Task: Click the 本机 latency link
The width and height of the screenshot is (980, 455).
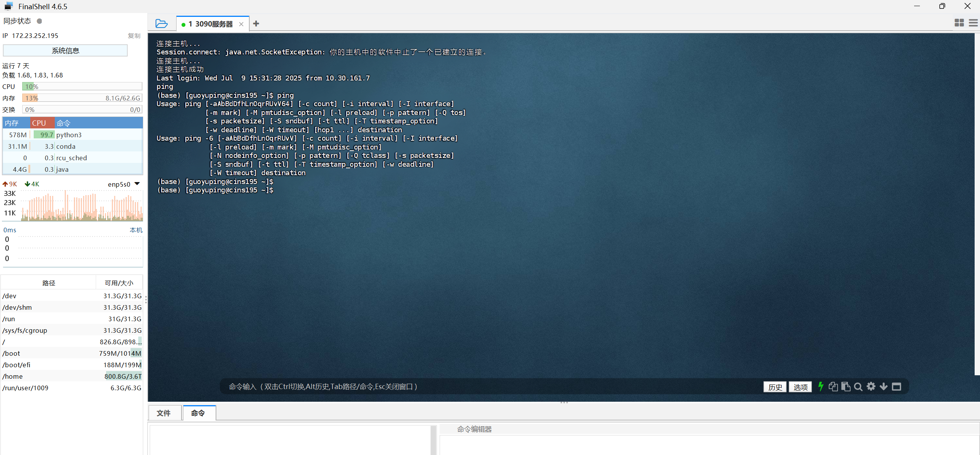Action: [x=136, y=230]
